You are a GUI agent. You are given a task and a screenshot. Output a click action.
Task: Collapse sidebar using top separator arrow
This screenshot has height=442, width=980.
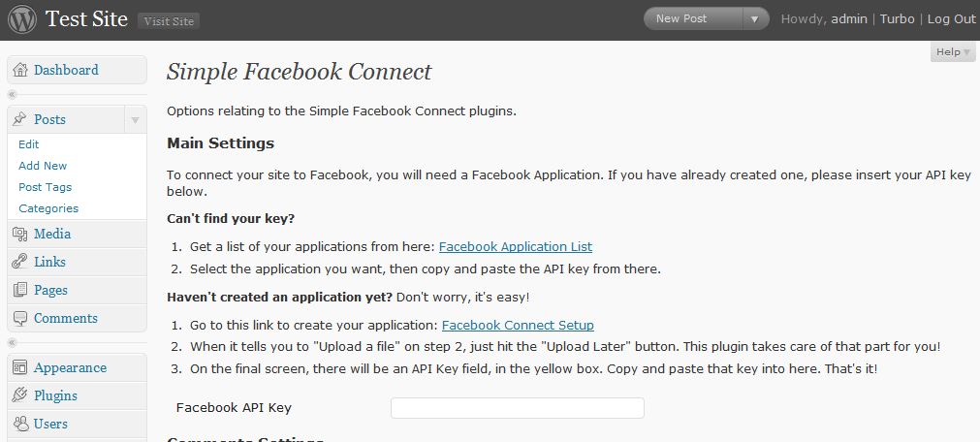(12, 94)
